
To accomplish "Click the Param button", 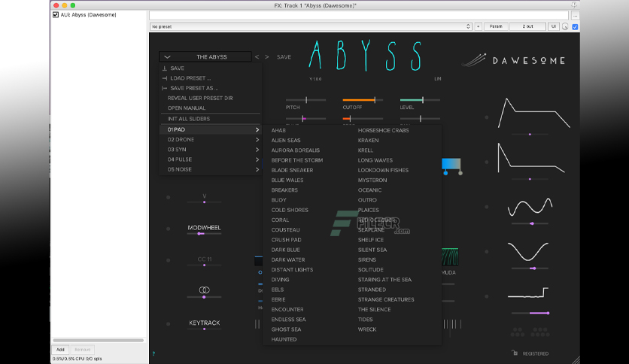I will click(x=496, y=26).
